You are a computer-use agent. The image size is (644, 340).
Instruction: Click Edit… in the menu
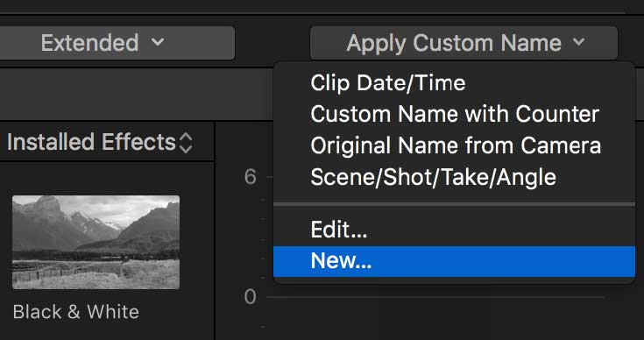click(454, 230)
